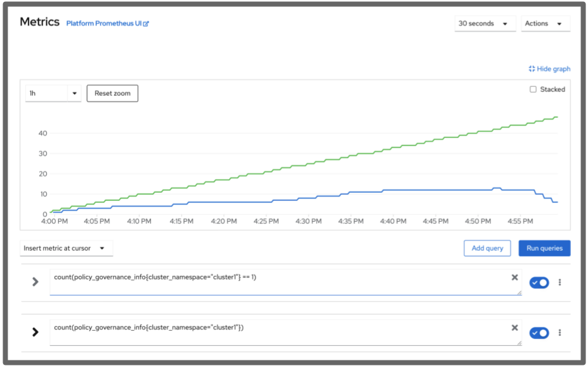Image resolution: width=588 pixels, height=368 pixels.
Task: Click the Add query button
Action: [487, 248]
